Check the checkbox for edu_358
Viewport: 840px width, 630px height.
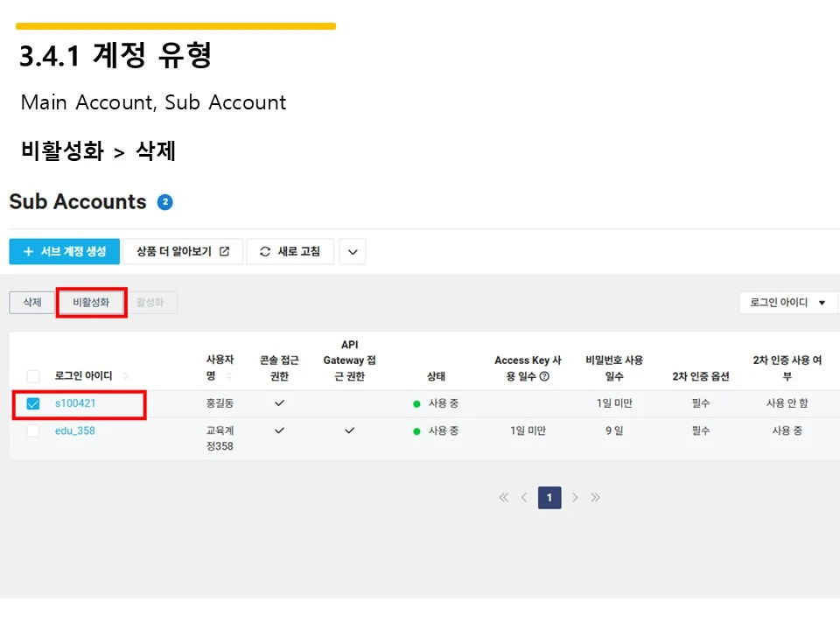point(32,430)
